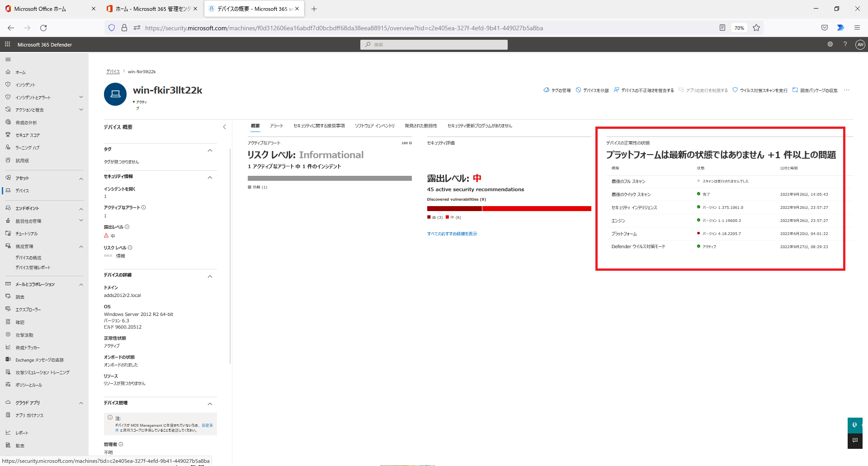The height and width of the screenshot is (466, 868).
Task: Collapse the エンドポイント section
Action: 81,209
